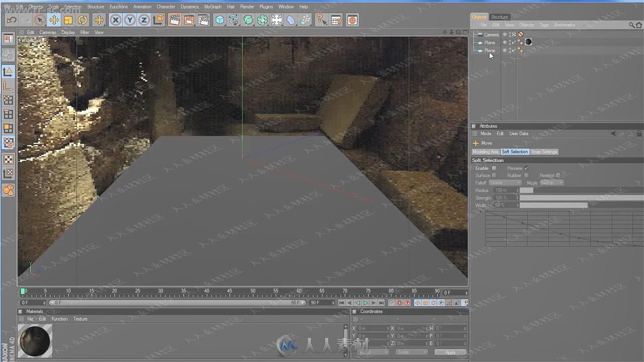Toggle the Surface checkbox
Viewport: 644px width, 362px height.
point(494,175)
